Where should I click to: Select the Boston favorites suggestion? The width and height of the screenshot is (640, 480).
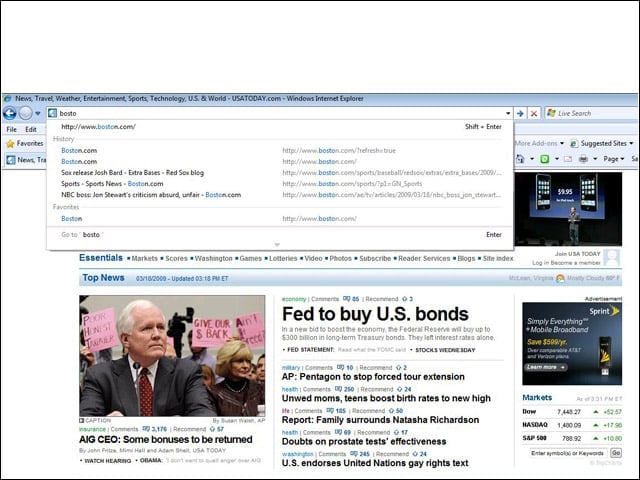click(280, 219)
